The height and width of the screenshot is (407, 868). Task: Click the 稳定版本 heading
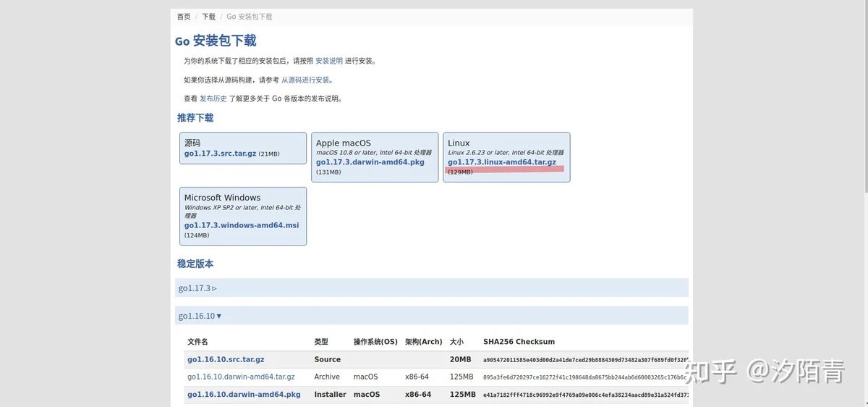pyautogui.click(x=195, y=264)
